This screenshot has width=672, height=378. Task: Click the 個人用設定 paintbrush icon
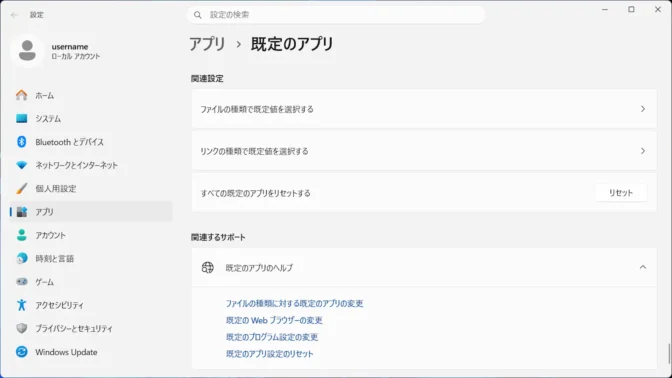click(21, 189)
